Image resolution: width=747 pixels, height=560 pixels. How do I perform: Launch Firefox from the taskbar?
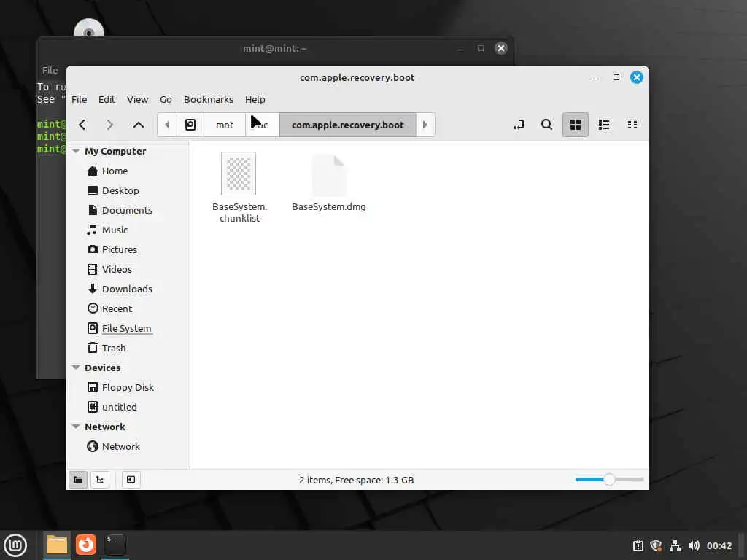coord(86,545)
